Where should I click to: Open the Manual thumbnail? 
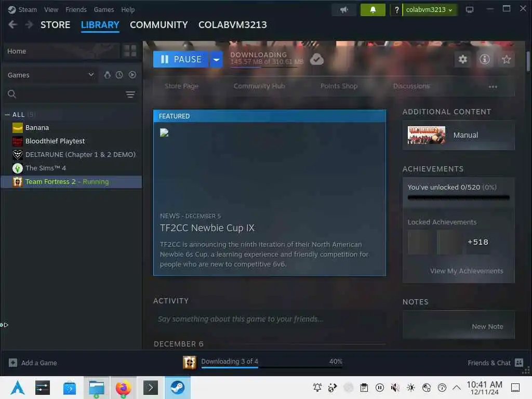point(426,135)
